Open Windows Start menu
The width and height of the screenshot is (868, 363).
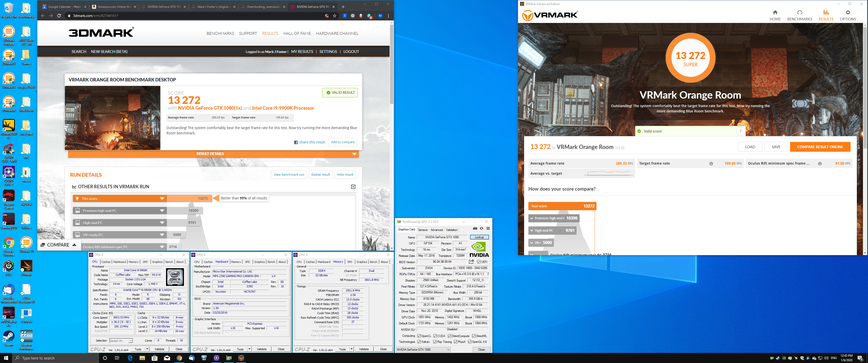[x=6, y=358]
